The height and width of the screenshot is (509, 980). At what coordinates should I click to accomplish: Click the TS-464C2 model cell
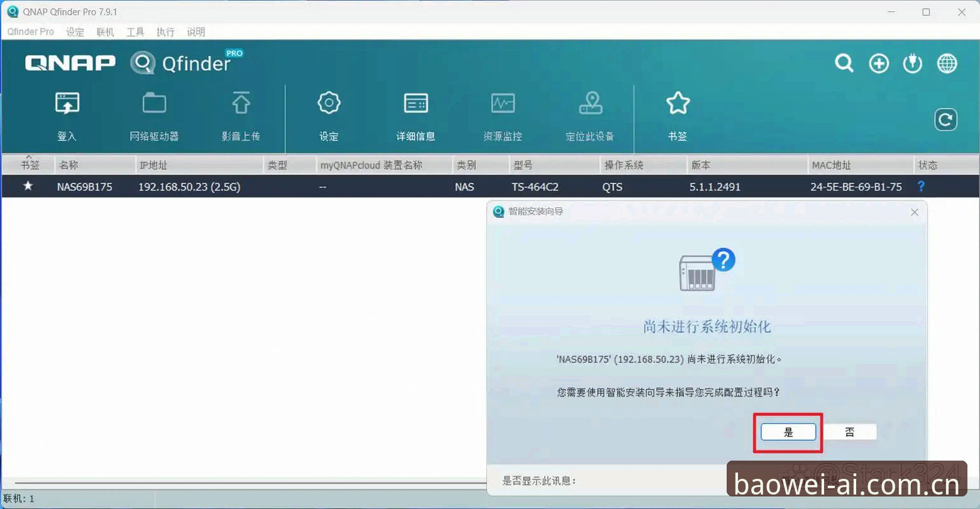(535, 187)
